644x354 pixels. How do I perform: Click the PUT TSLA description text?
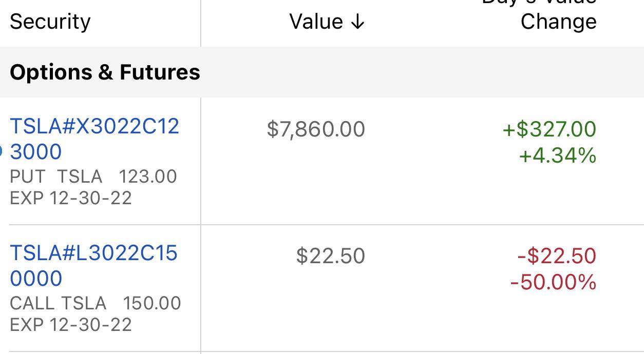(x=55, y=176)
